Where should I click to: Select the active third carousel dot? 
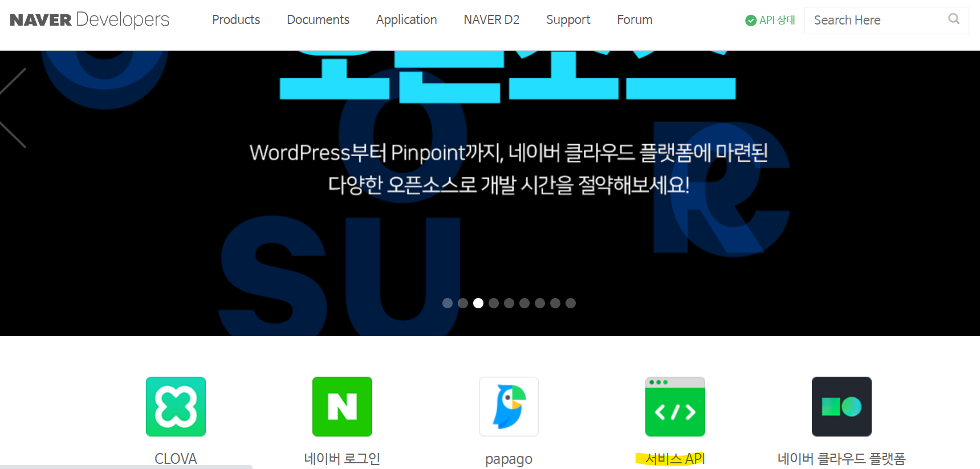tap(478, 303)
